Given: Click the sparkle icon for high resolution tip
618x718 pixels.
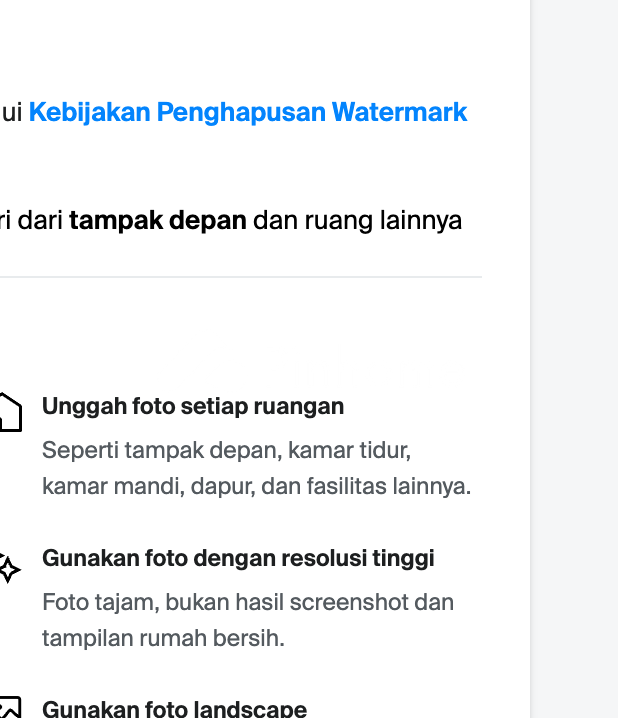Looking at the screenshot, I should 8,569.
